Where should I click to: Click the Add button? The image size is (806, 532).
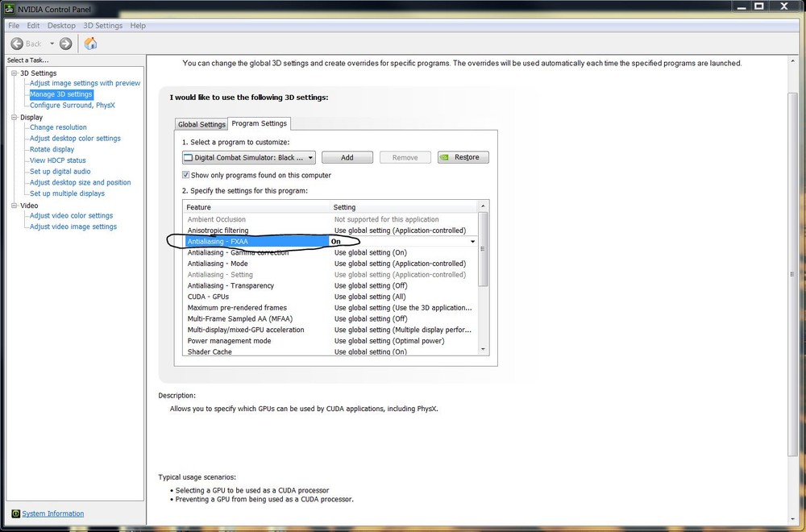coord(347,157)
